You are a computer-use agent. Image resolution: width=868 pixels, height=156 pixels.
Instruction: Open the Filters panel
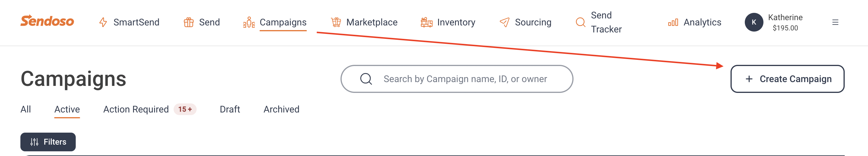click(48, 142)
